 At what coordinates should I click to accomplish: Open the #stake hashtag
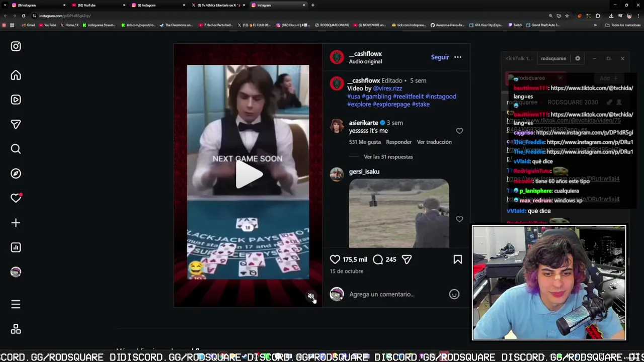[421, 105]
